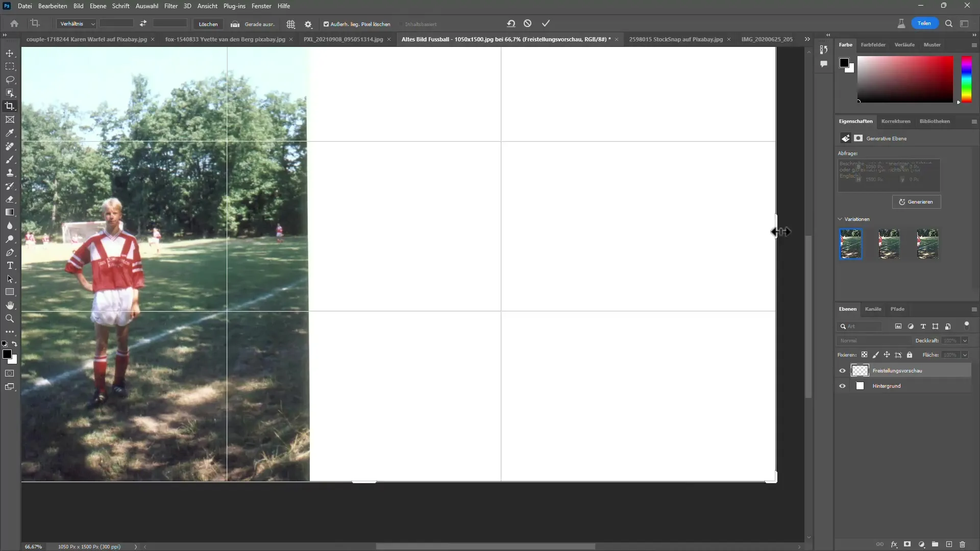Toggle lock all padlock icon

tap(910, 355)
